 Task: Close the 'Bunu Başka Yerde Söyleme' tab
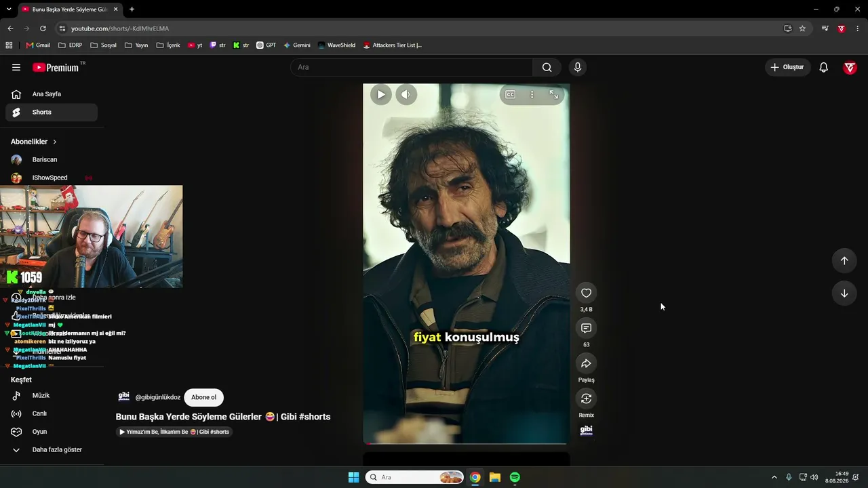pos(116,9)
